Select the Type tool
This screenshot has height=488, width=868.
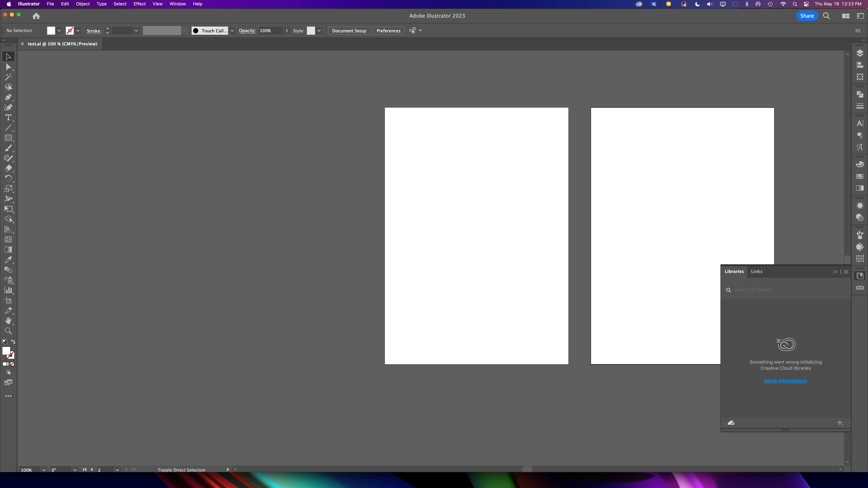[8, 118]
